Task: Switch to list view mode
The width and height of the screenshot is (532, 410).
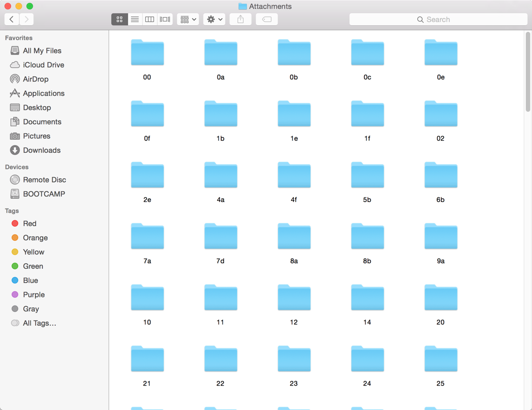Action: pyautogui.click(x=135, y=19)
